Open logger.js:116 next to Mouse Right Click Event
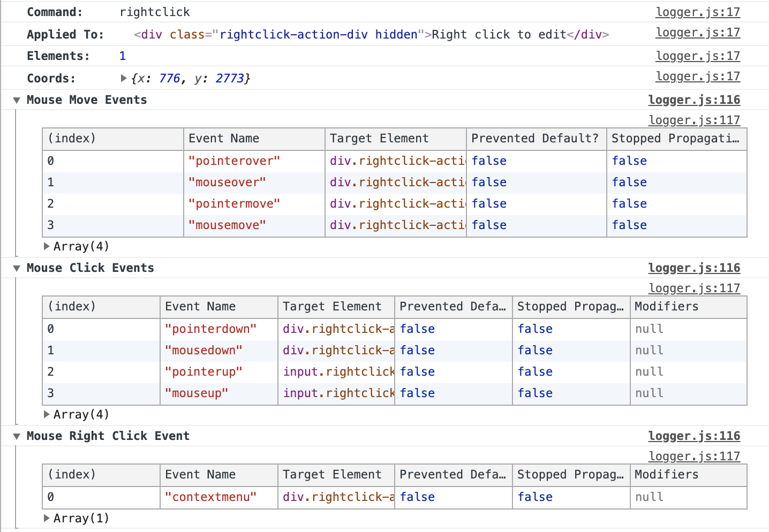 (x=694, y=436)
